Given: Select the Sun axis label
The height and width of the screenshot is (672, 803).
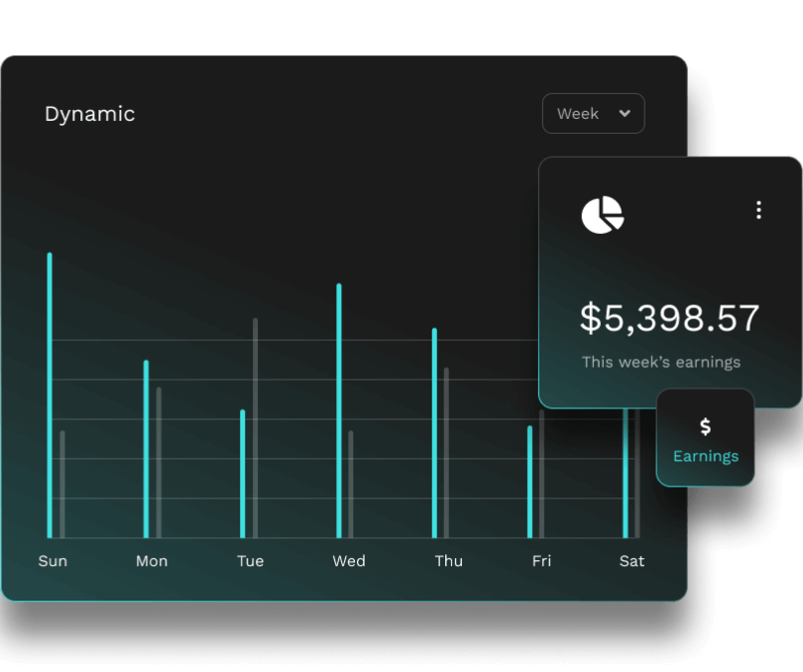Looking at the screenshot, I should pos(53,561).
